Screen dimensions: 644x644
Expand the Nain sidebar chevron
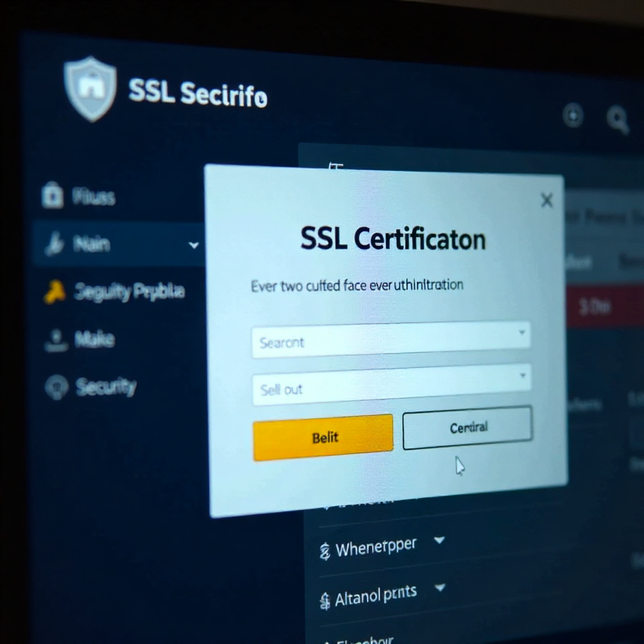coord(194,245)
